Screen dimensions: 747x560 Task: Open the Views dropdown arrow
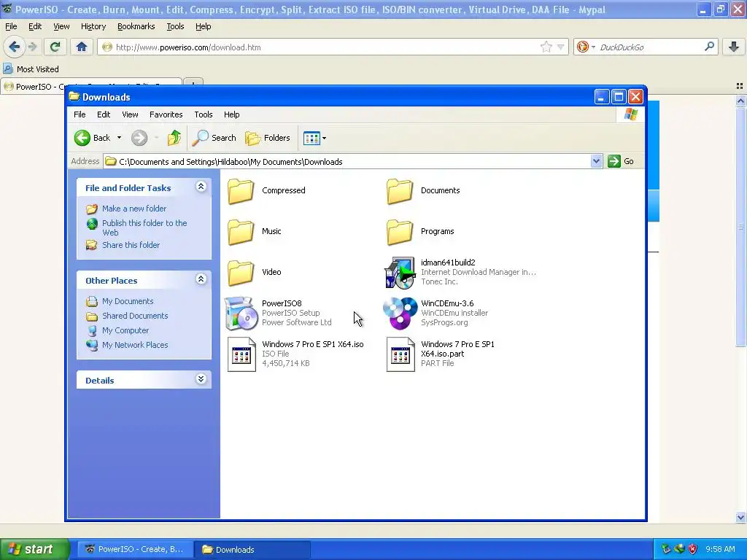click(x=325, y=138)
